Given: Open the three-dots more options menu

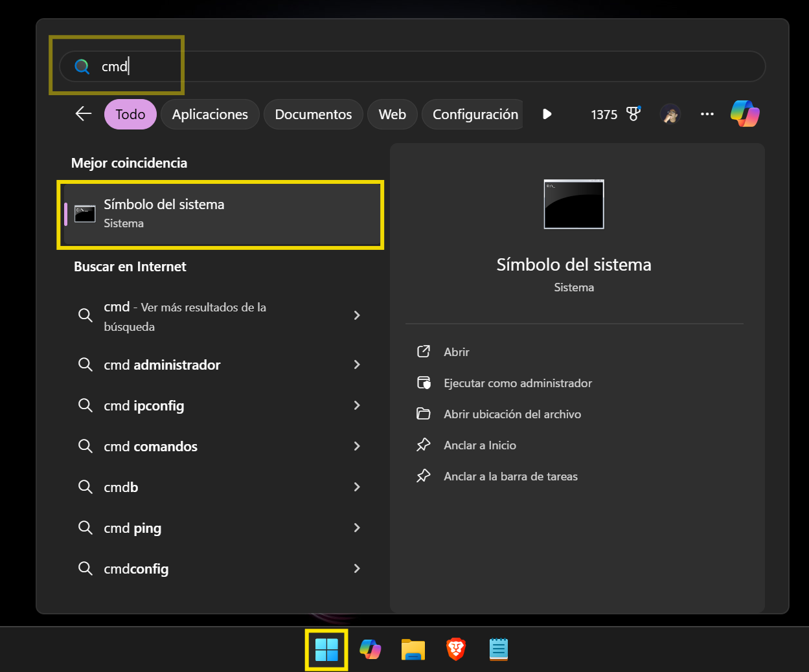Looking at the screenshot, I should (707, 114).
